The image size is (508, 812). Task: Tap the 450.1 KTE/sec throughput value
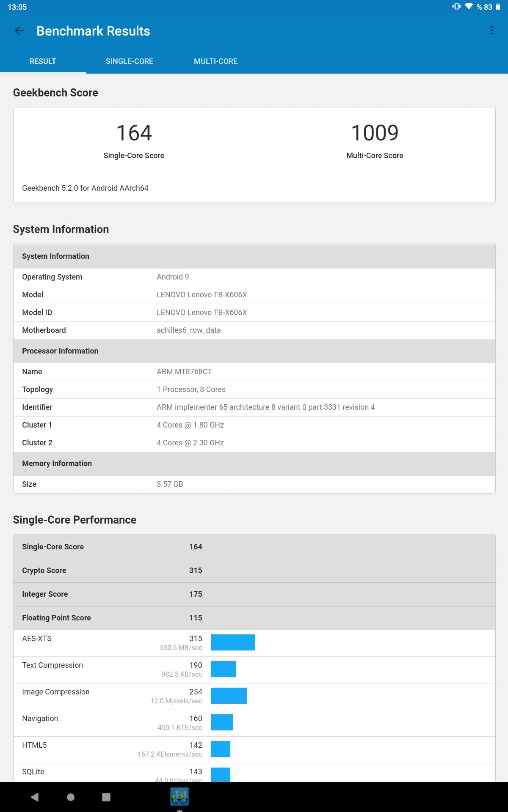pos(180,728)
